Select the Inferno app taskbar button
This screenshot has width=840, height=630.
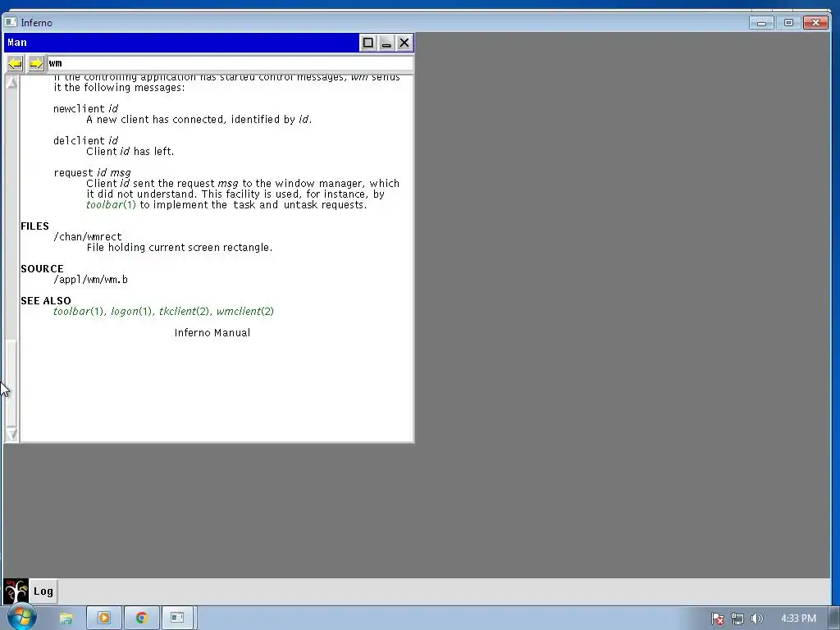[x=177, y=619]
